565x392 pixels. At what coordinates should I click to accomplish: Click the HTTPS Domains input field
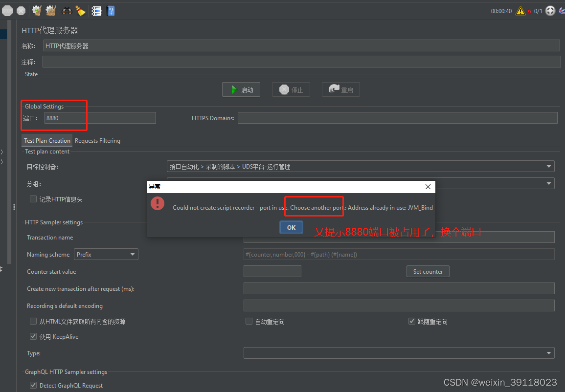(x=397, y=118)
